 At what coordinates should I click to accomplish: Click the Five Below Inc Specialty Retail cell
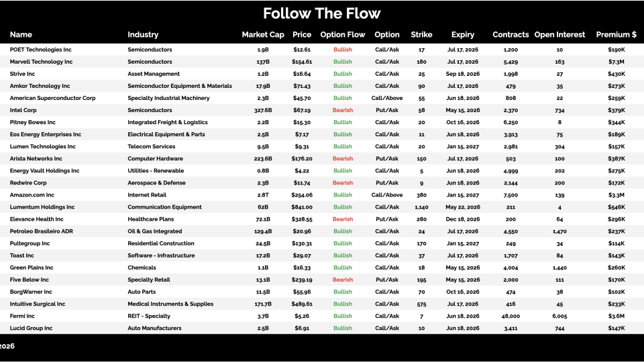pos(149,280)
